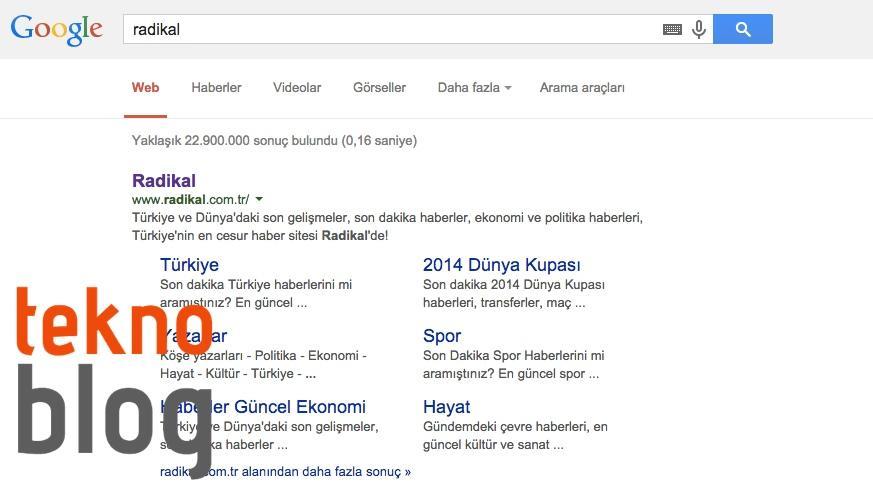Open the Türkiye sitelink
Screen dimensions: 873x483
189,265
